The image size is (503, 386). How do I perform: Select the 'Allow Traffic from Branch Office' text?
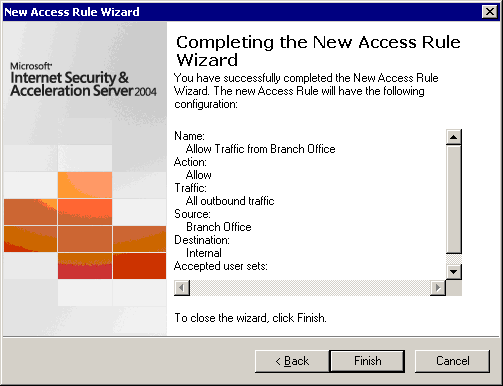260,149
